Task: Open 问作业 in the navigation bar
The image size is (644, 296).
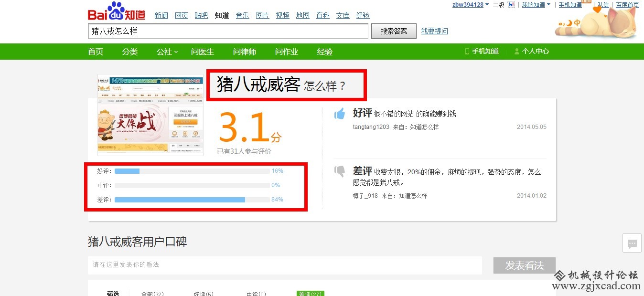Action: click(287, 52)
